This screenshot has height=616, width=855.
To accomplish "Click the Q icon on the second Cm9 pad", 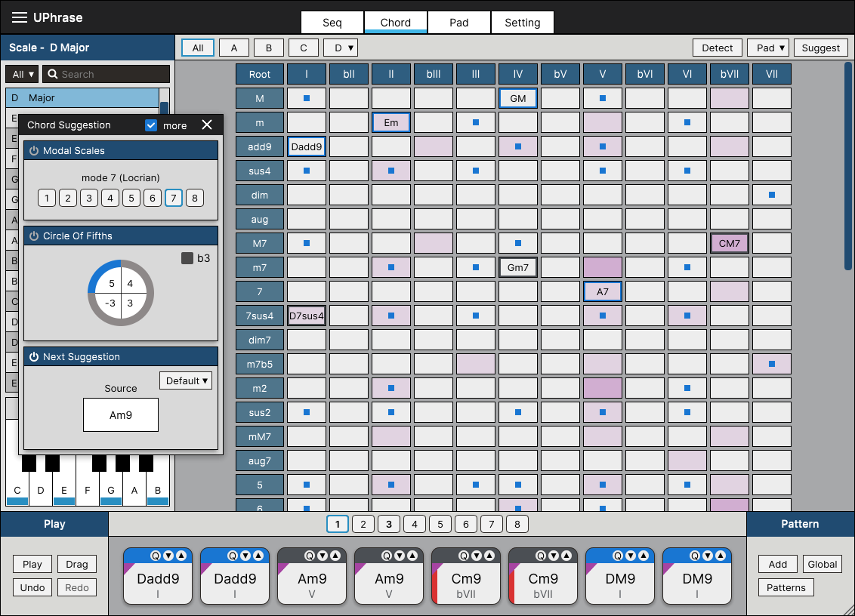I will point(540,556).
